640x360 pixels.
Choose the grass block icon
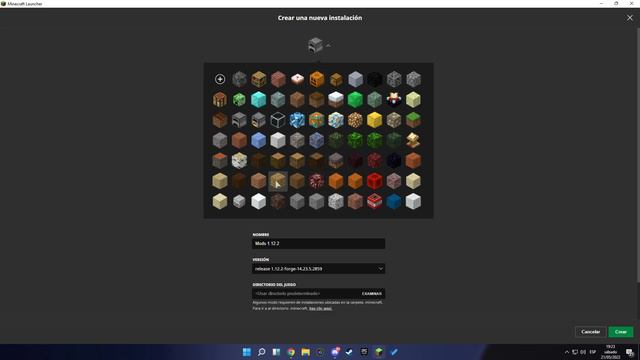(413, 120)
